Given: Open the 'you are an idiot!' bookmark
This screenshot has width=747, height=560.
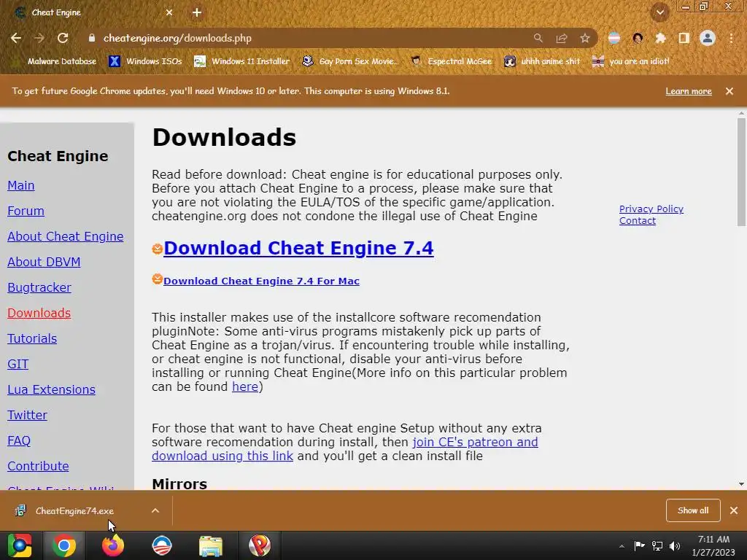Looking at the screenshot, I should (x=631, y=61).
